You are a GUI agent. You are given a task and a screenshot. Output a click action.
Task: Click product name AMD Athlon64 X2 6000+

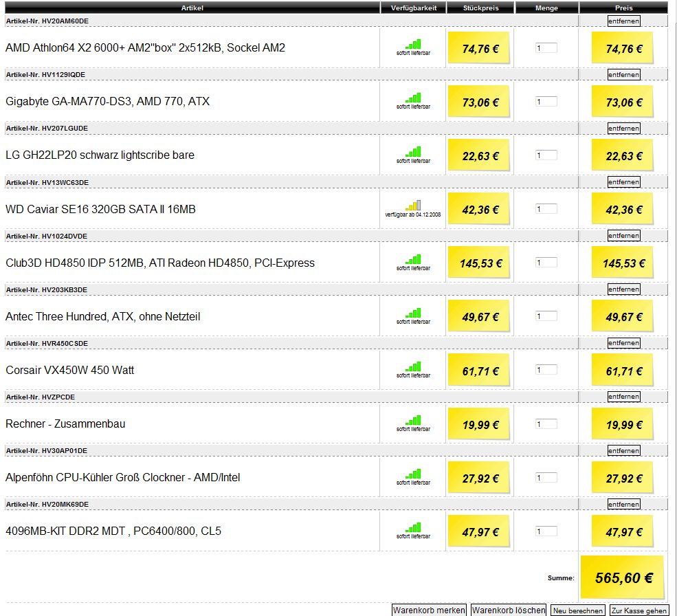(145, 47)
